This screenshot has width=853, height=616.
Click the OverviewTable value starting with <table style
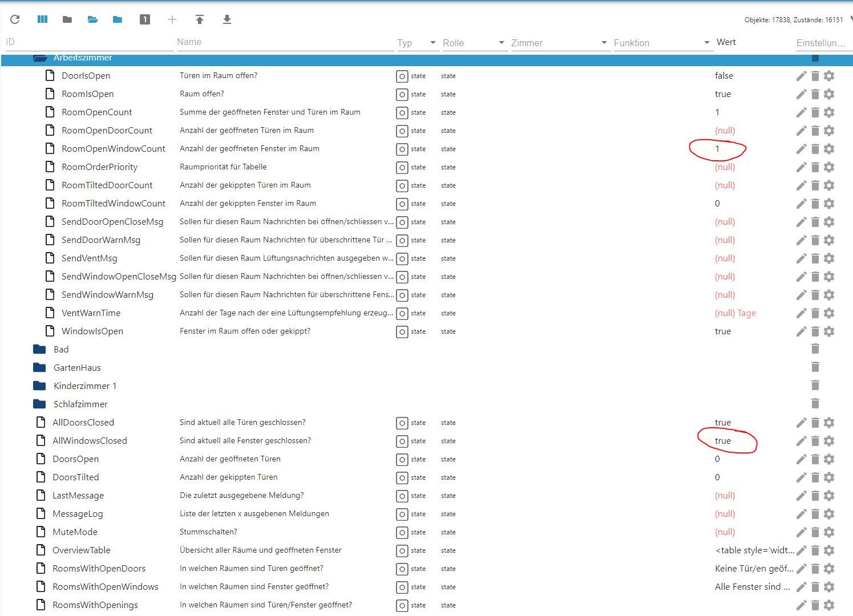754,550
